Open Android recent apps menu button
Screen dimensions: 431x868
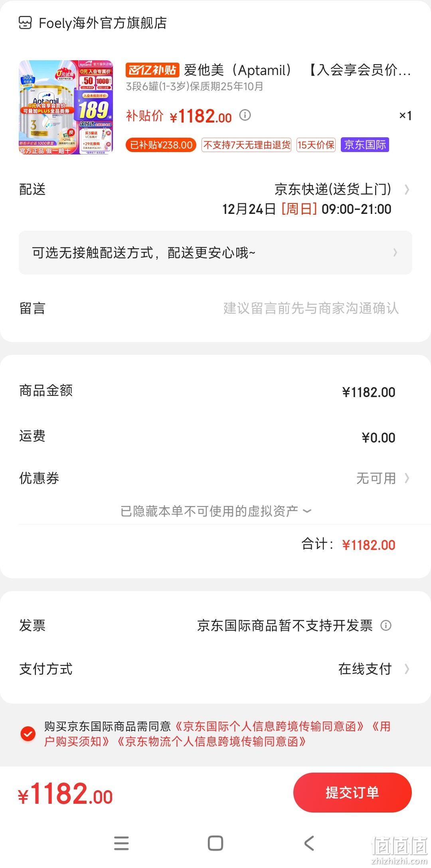[x=121, y=843]
